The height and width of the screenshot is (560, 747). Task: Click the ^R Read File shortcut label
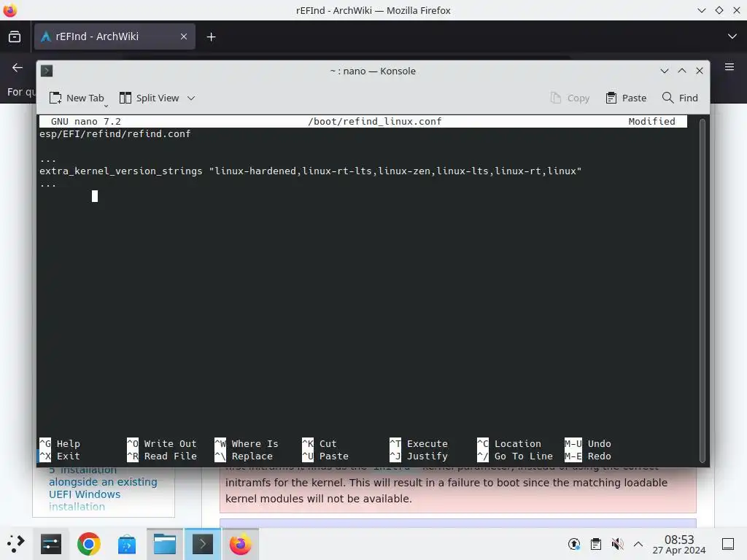click(x=161, y=456)
